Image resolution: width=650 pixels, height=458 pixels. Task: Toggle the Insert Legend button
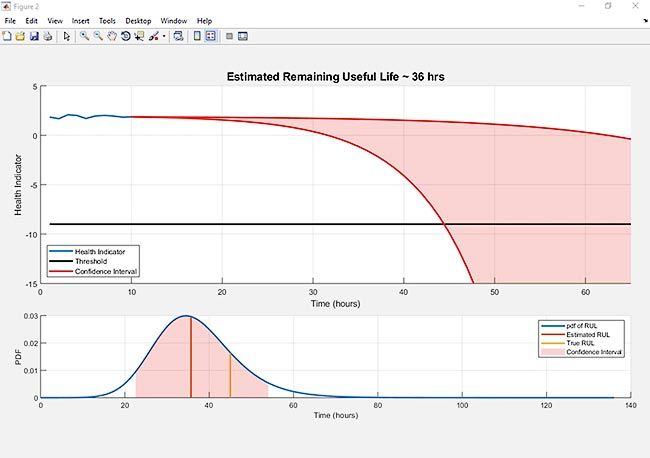coord(211,36)
